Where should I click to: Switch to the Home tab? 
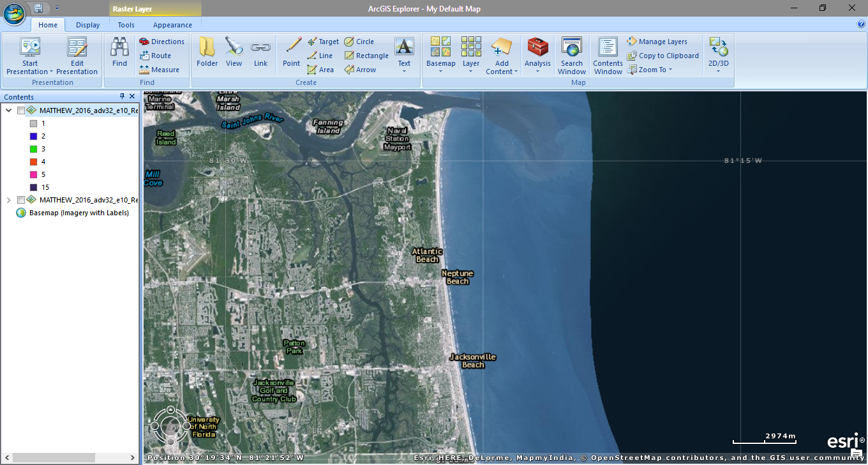[x=48, y=25]
